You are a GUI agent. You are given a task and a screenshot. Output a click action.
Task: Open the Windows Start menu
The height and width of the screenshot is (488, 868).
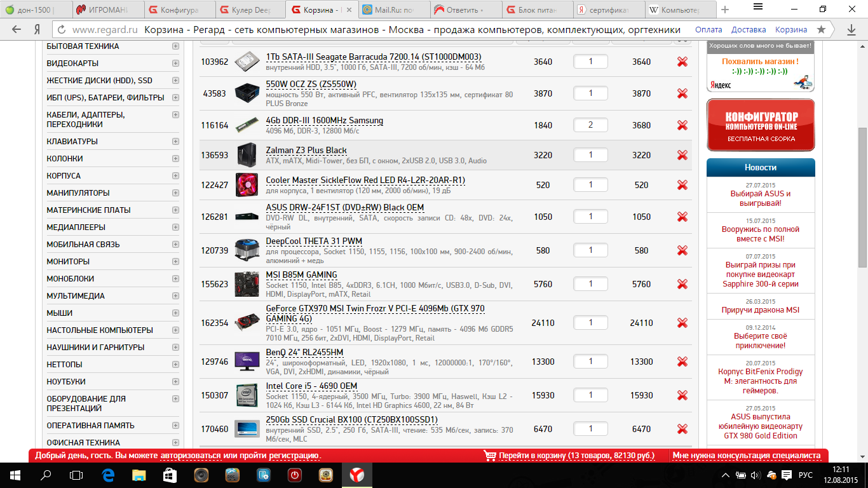point(15,475)
